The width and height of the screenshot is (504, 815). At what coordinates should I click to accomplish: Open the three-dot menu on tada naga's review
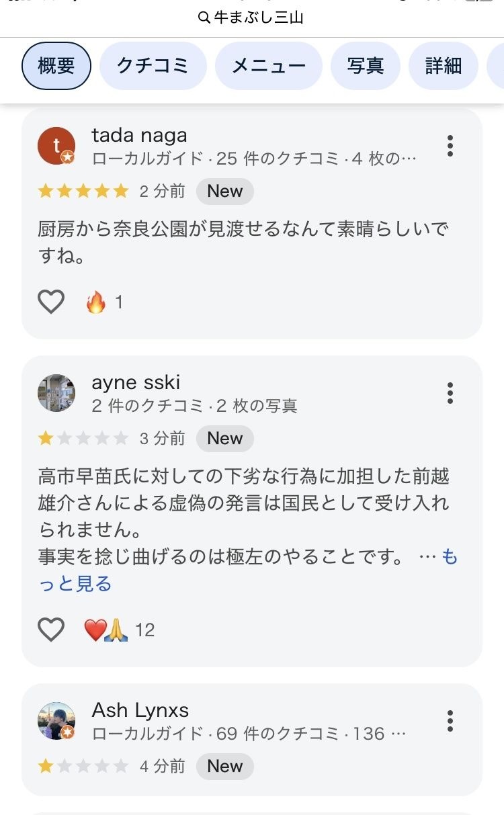(450, 146)
